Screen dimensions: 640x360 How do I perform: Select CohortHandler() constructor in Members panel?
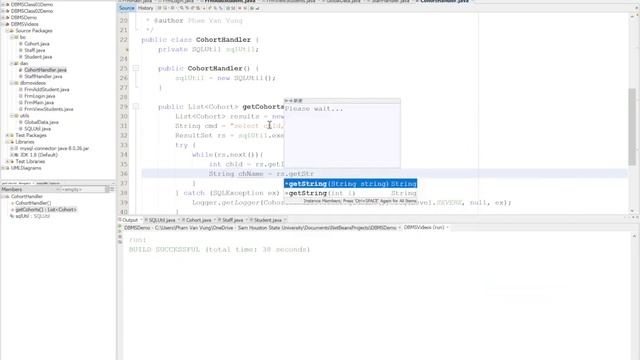[x=33, y=203]
